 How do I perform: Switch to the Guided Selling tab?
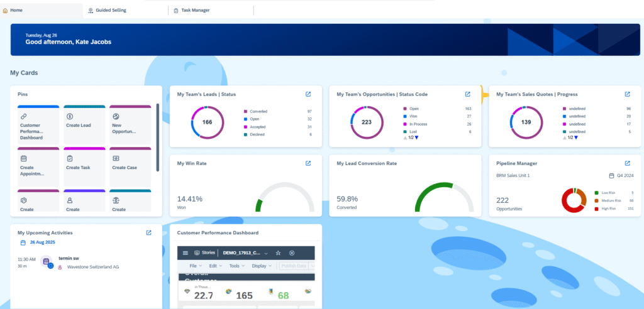(x=125, y=10)
